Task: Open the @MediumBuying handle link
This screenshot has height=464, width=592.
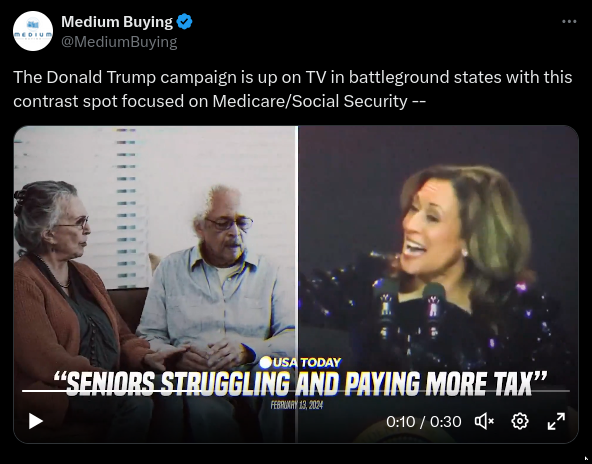Action: tap(119, 42)
